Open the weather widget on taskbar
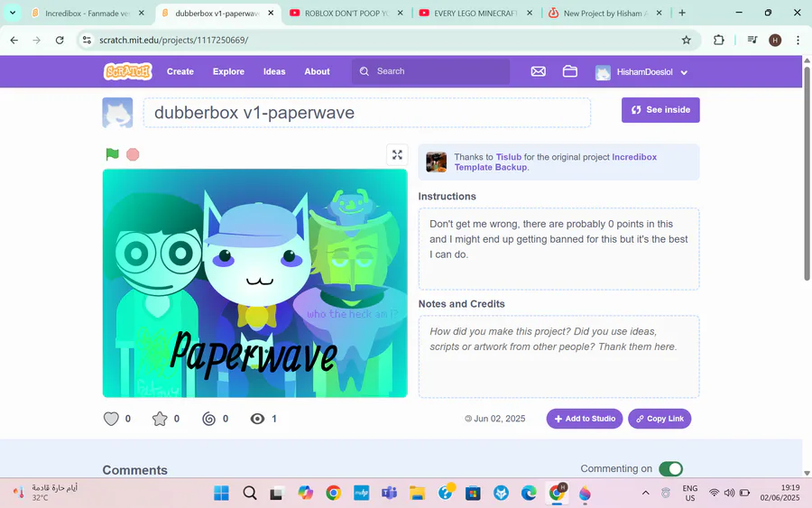 point(45,493)
